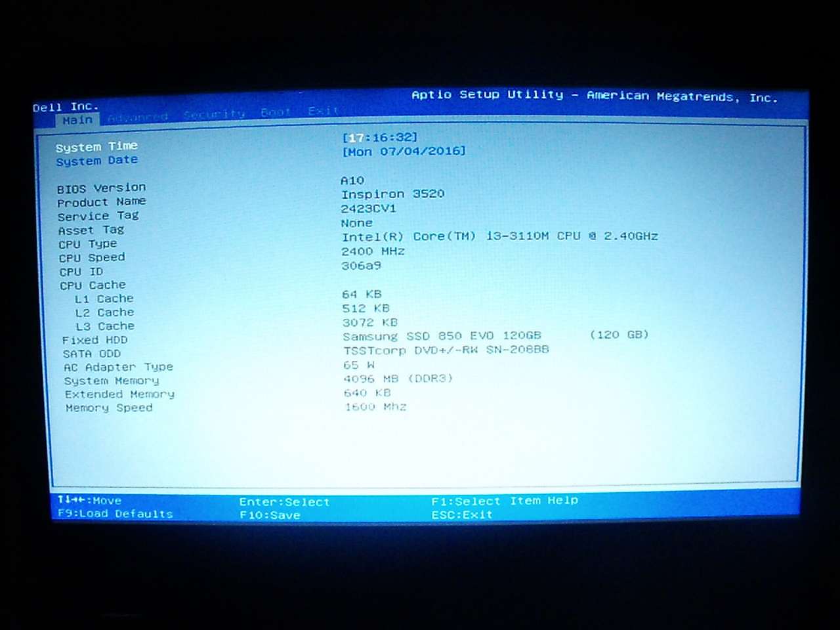Click the TSSTcorp DVD+/-RW SN-208BB text
This screenshot has height=630, width=840.
click(x=446, y=350)
